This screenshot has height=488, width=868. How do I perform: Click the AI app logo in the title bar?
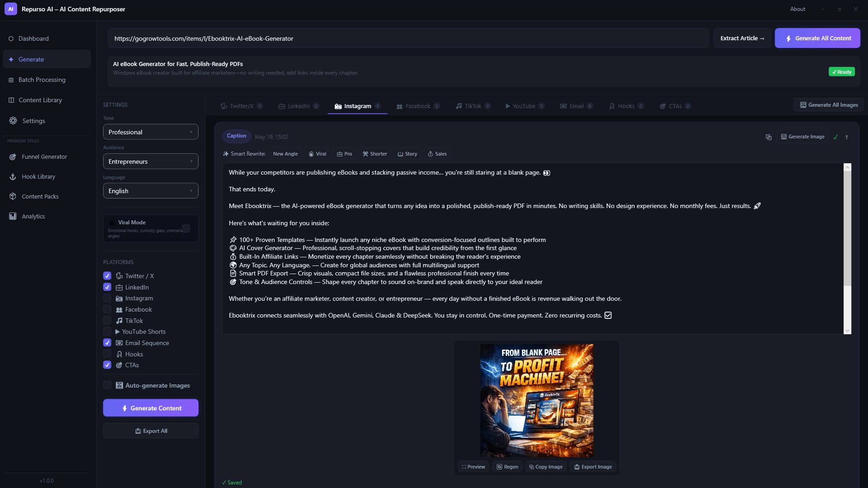click(x=11, y=9)
